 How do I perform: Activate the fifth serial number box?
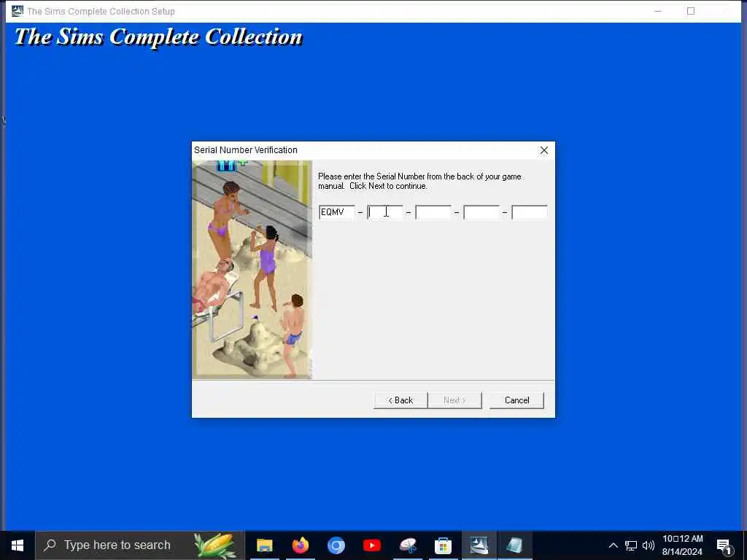pos(530,212)
